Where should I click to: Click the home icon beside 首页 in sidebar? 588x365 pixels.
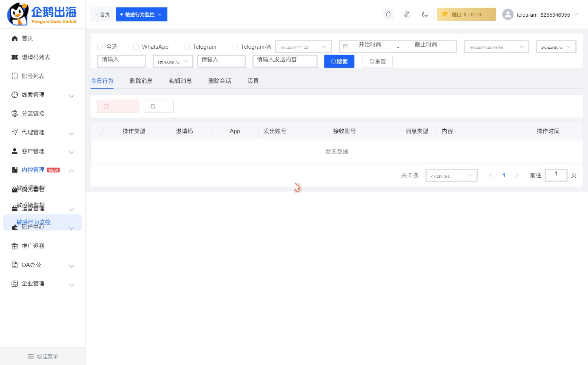[x=15, y=38]
